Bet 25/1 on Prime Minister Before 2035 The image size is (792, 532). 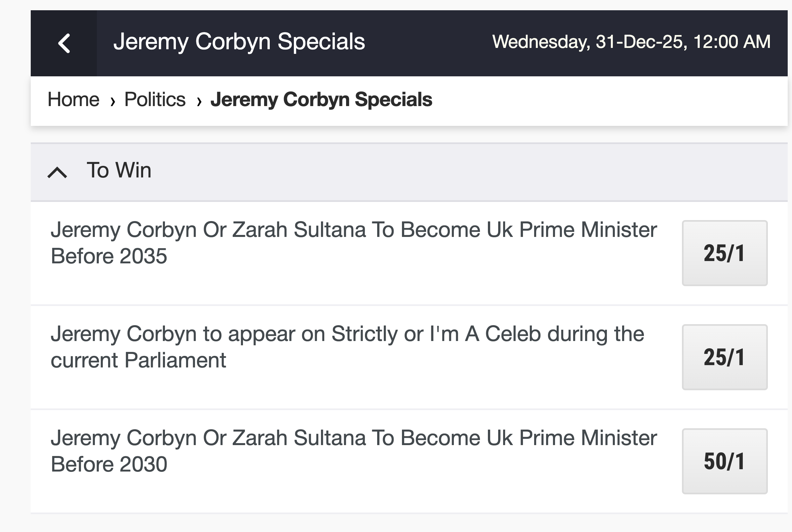[725, 253]
